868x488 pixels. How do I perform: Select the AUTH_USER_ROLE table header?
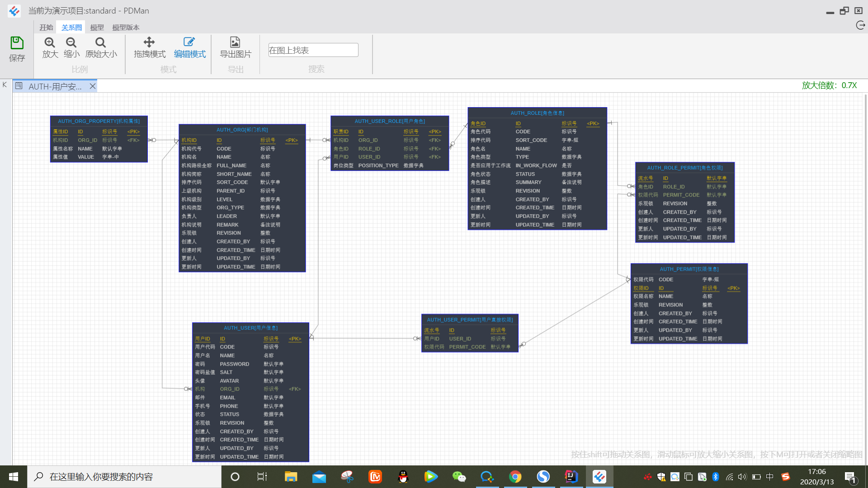click(x=390, y=121)
